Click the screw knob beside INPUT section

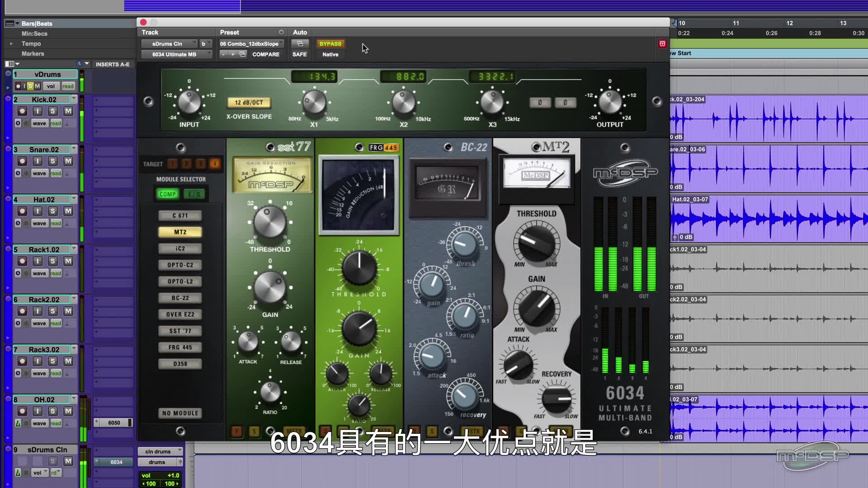148,101
